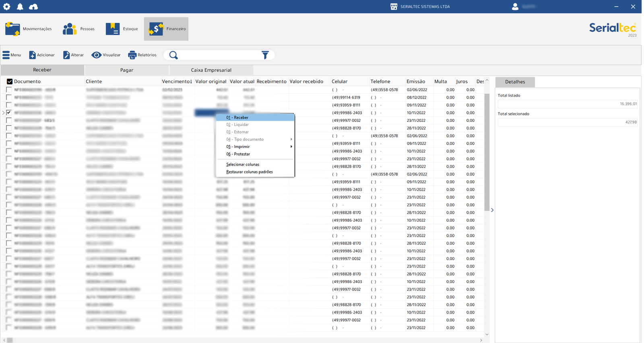Screen dimensions: 644x343
Task: Click inside the search input field
Action: point(219,55)
